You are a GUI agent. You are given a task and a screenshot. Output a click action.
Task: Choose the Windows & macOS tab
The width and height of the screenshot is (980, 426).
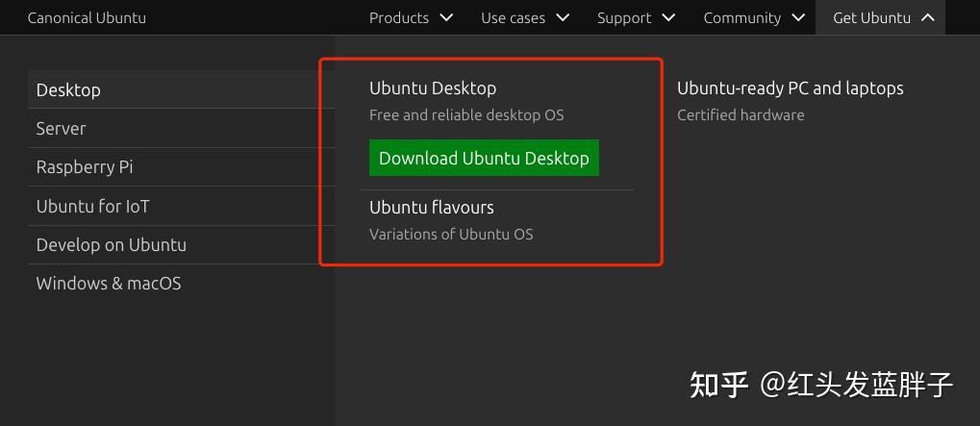[x=109, y=284]
